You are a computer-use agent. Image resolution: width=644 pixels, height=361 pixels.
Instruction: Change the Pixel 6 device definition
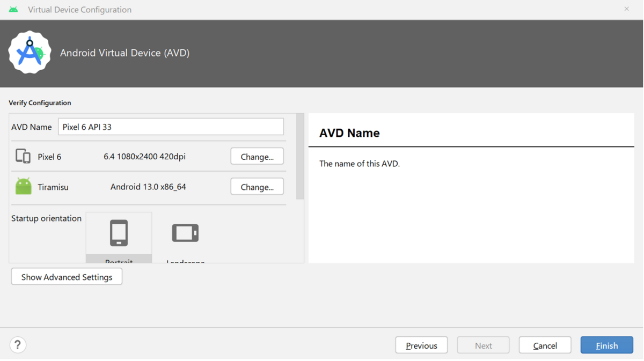(257, 157)
